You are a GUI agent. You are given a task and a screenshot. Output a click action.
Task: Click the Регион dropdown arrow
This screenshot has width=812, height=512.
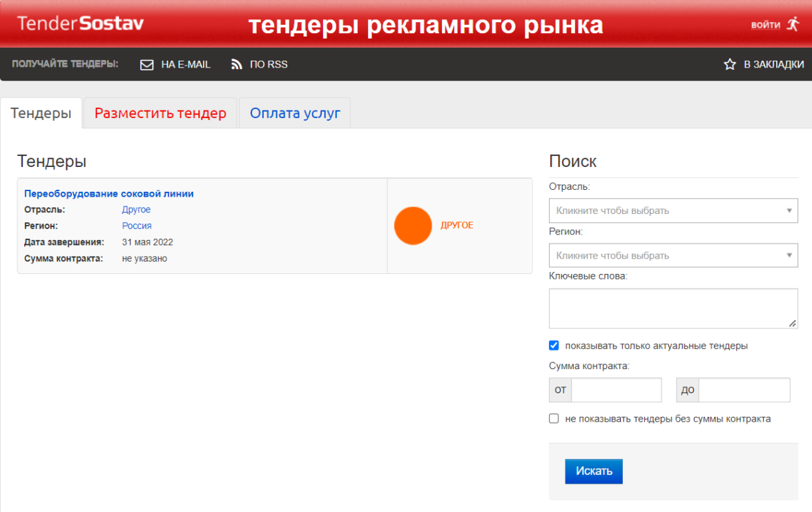tap(789, 255)
